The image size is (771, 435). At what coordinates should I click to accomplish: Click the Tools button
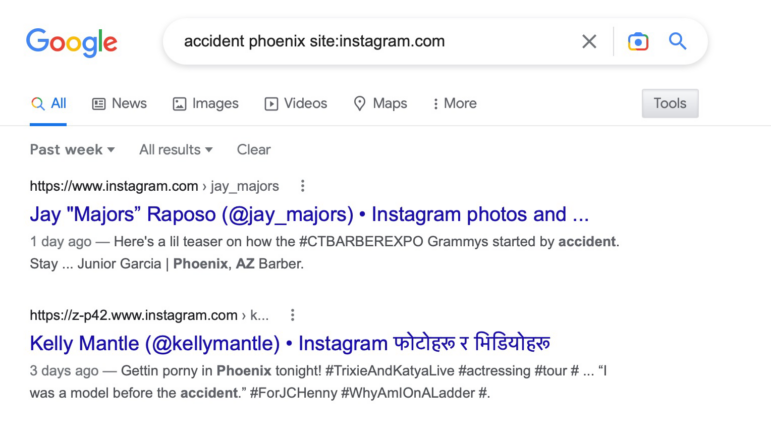[670, 103]
